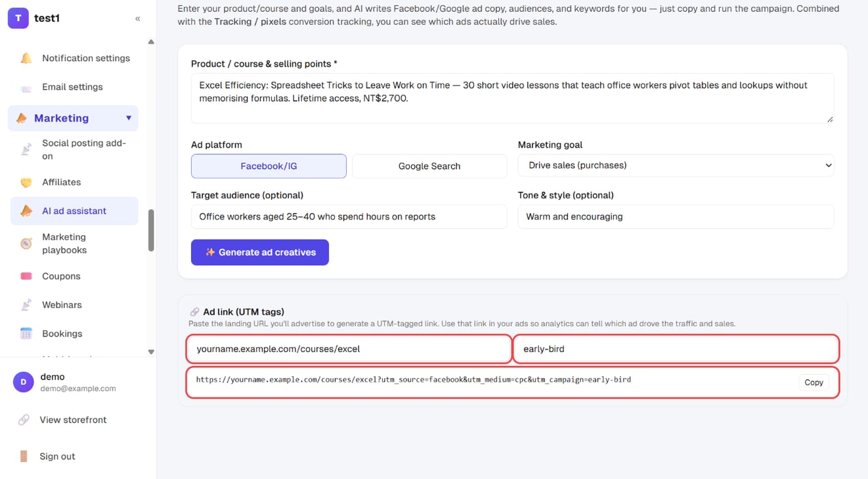Click the generated UTM link text
This screenshot has width=868, height=479.
click(x=414, y=380)
